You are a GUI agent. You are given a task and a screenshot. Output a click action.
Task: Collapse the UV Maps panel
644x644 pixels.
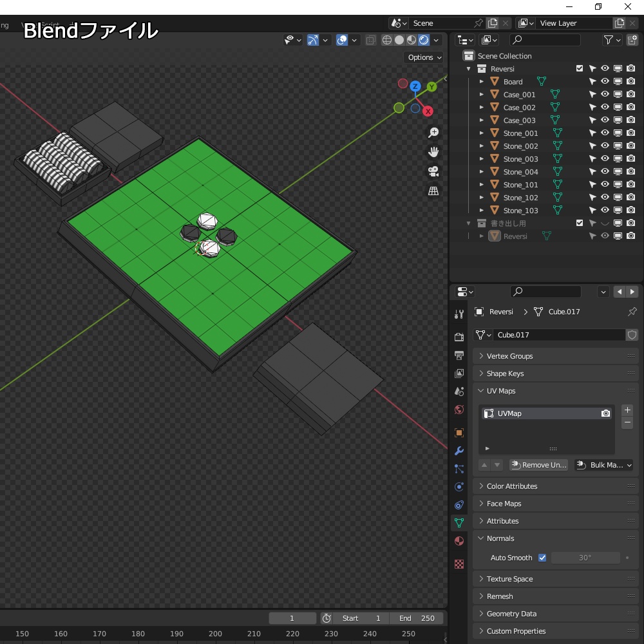point(555,391)
